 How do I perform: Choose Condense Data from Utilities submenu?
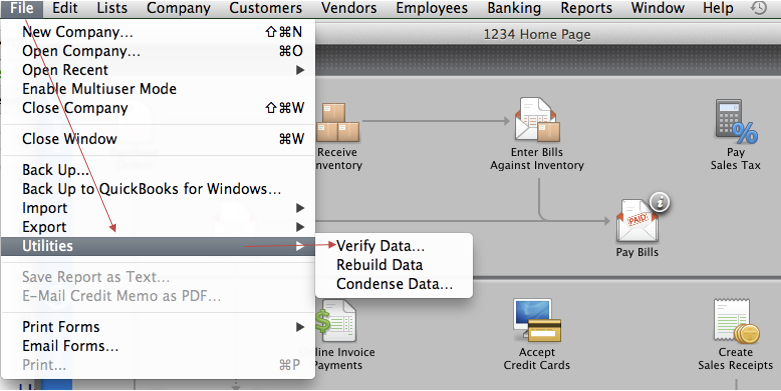[x=394, y=283]
